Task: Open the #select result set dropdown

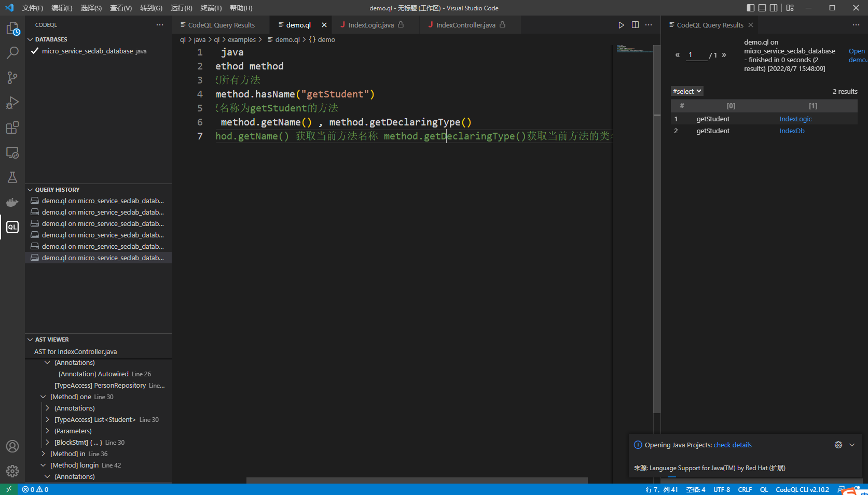Action: (x=687, y=91)
